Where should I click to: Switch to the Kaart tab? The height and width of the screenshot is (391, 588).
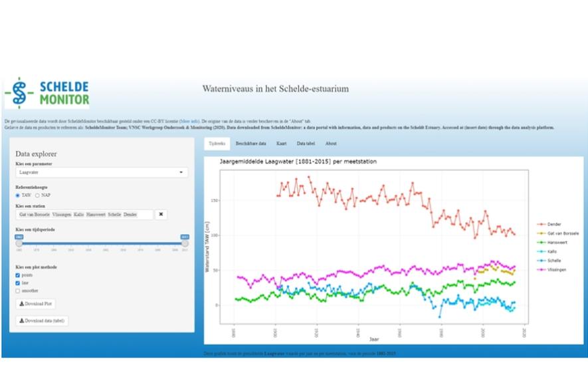pyautogui.click(x=281, y=143)
